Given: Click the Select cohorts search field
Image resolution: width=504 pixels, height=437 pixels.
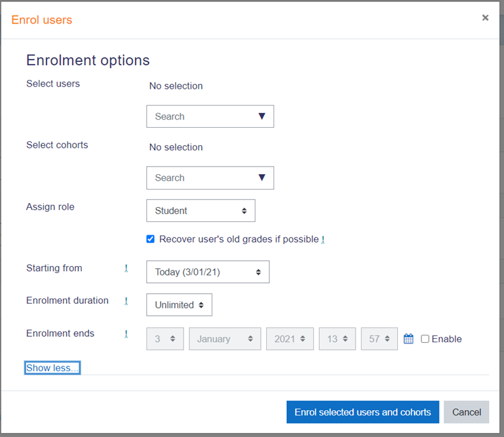Looking at the screenshot, I should 202,177.
